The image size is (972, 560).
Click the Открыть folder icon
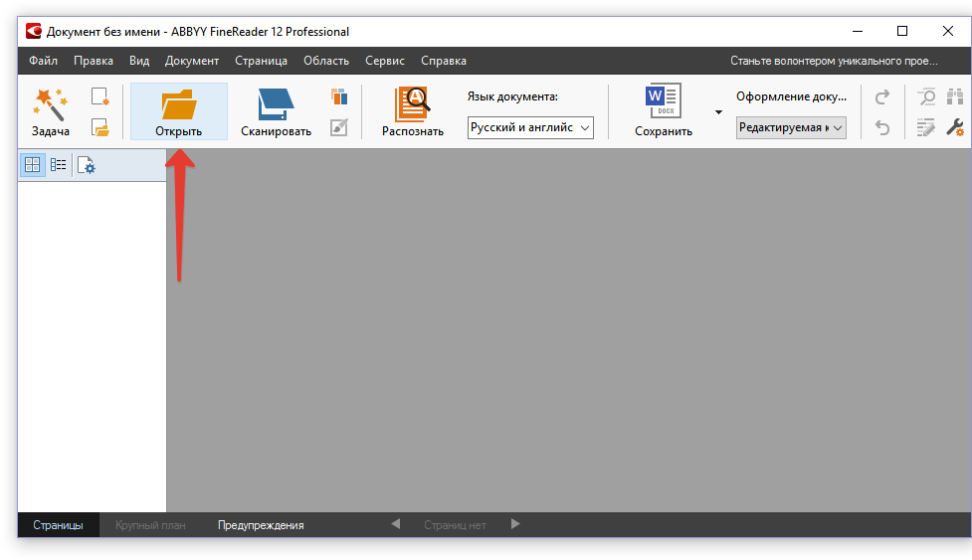click(179, 103)
